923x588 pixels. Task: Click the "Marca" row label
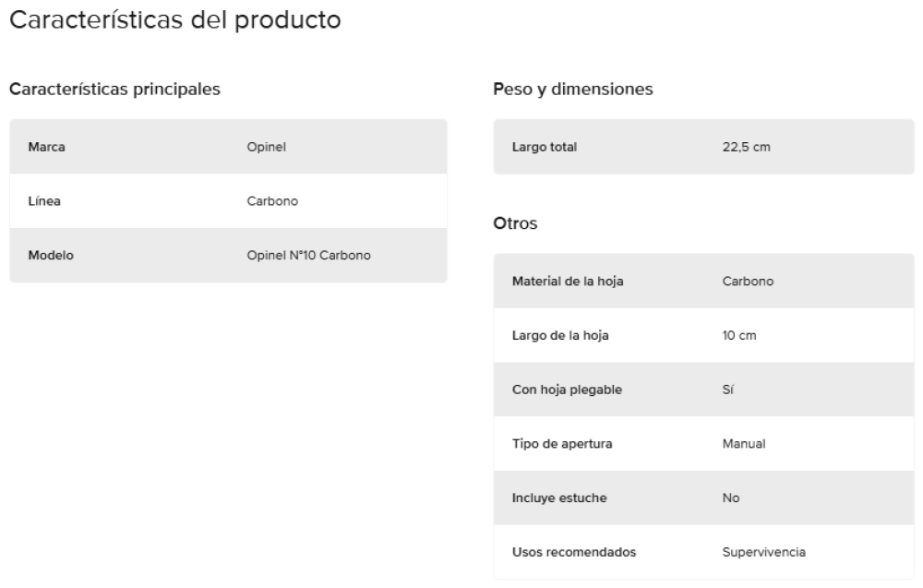click(47, 146)
